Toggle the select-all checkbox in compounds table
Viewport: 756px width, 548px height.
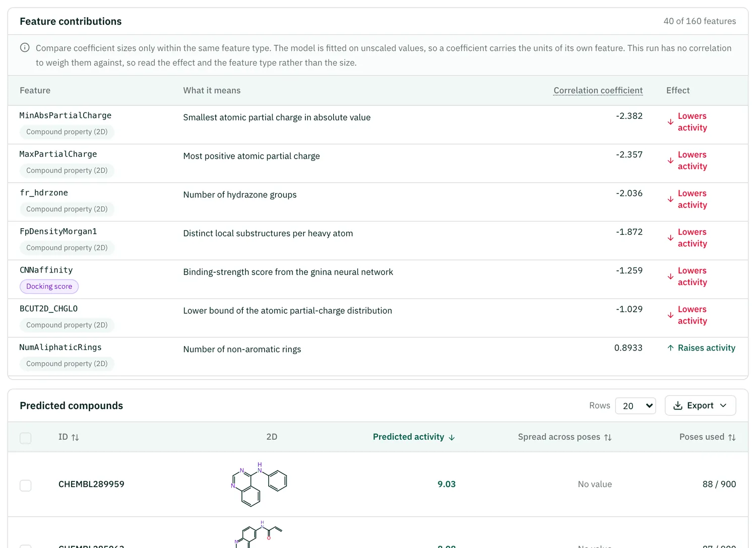pos(25,438)
